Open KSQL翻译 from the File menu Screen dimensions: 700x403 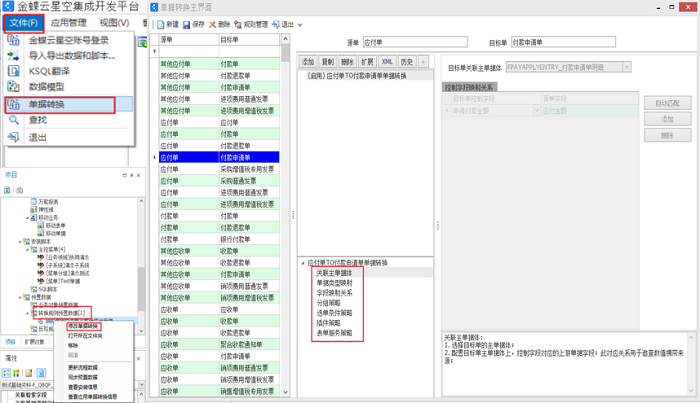[x=52, y=72]
